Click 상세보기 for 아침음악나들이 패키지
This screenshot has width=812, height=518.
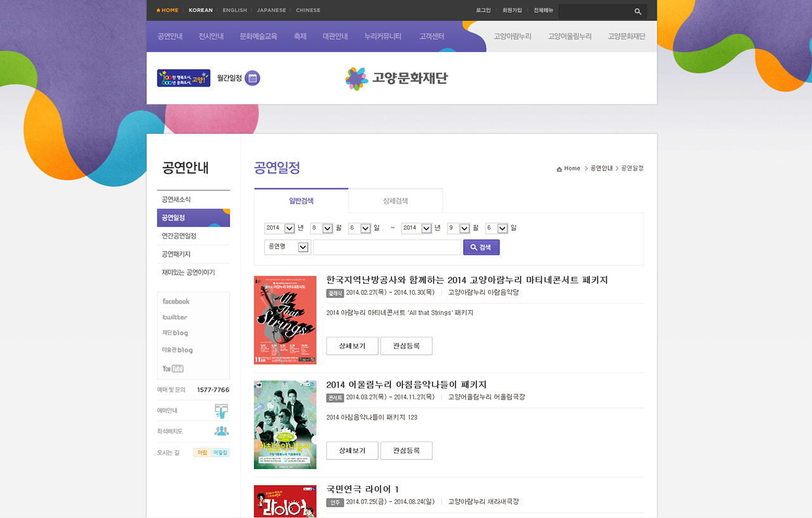click(352, 451)
